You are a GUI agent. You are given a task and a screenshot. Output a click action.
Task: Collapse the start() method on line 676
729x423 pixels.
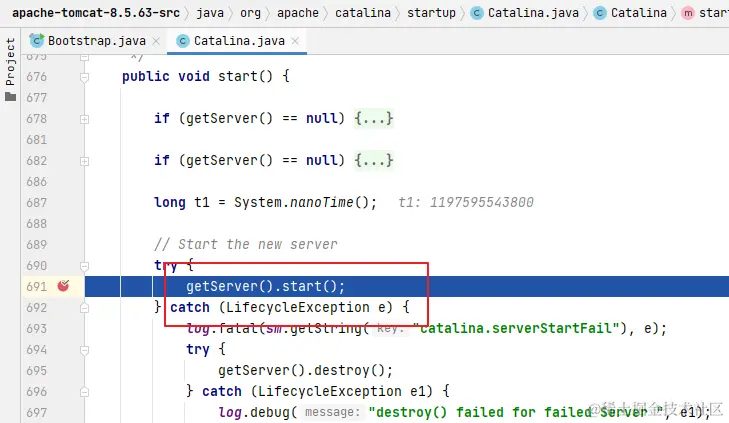coord(84,77)
